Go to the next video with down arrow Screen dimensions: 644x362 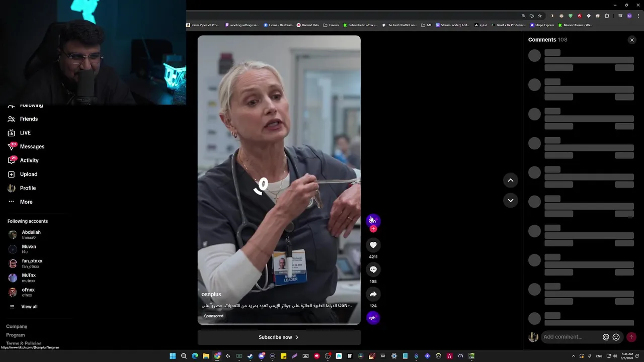510,200
